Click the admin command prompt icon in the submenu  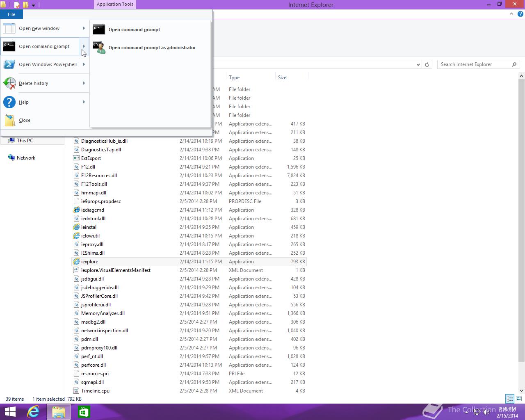(x=99, y=48)
